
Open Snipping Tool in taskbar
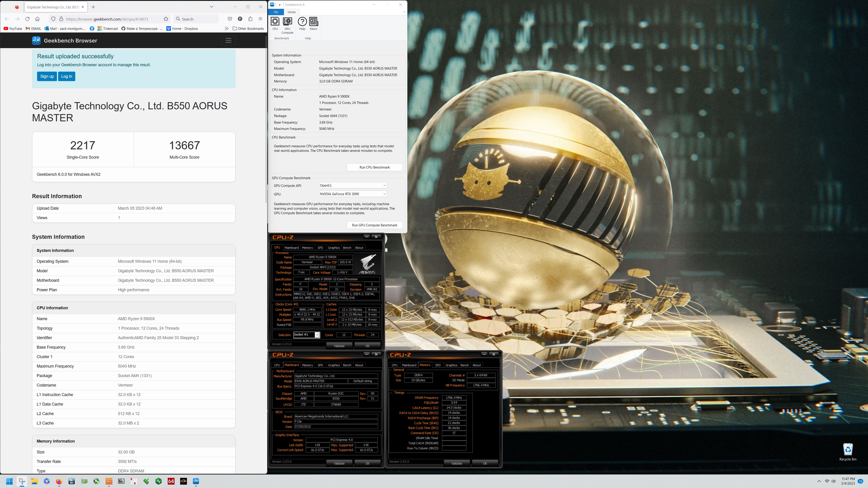tap(22, 481)
